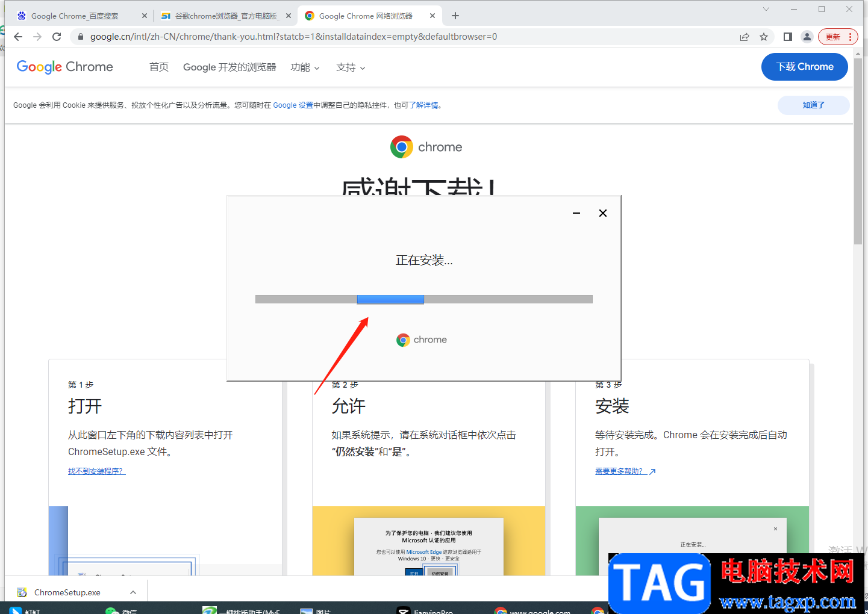868x614 pixels.
Task: Open the 图片 window from the taskbar
Action: point(316,610)
